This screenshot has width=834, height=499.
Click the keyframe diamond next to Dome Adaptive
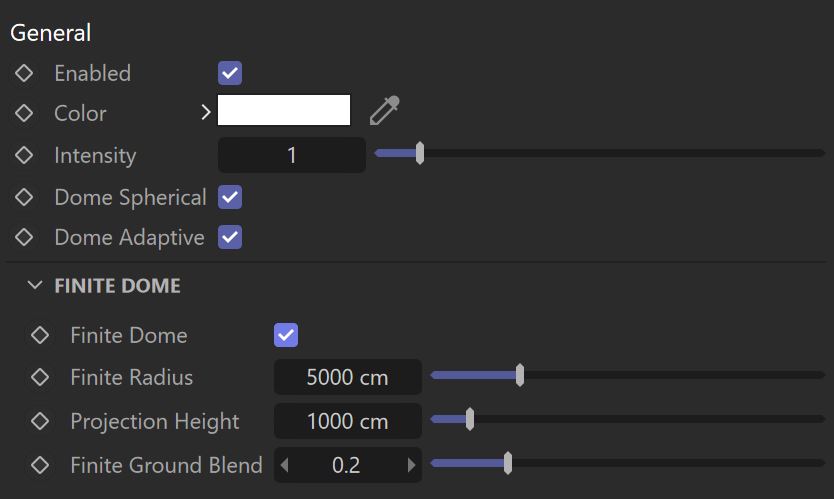click(24, 237)
